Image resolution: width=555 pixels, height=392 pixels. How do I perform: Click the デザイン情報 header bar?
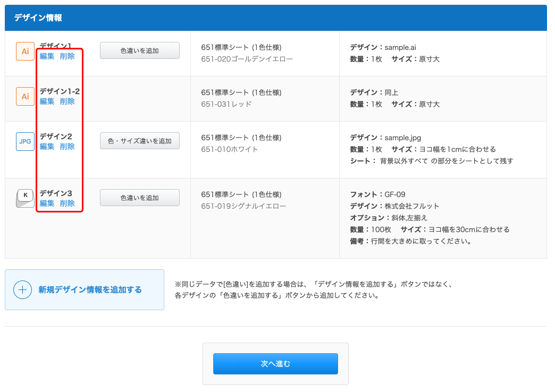pos(276,16)
